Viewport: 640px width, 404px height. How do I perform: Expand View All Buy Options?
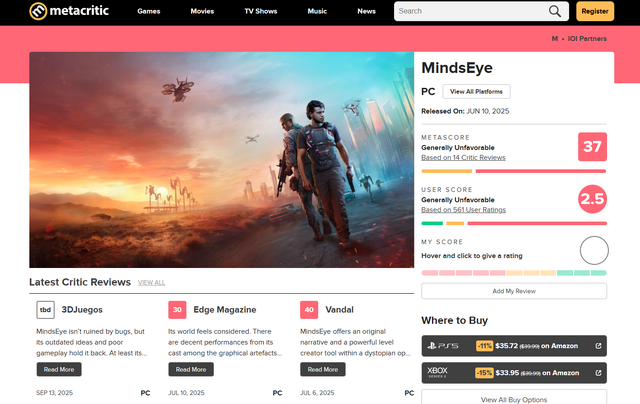click(514, 399)
